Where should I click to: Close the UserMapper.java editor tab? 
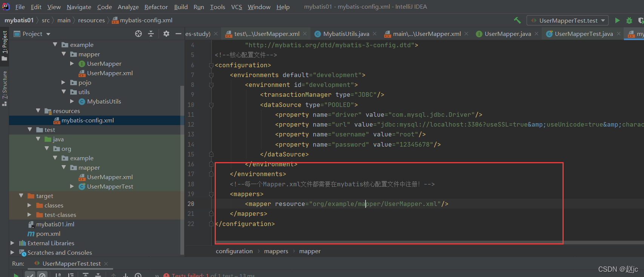click(536, 34)
